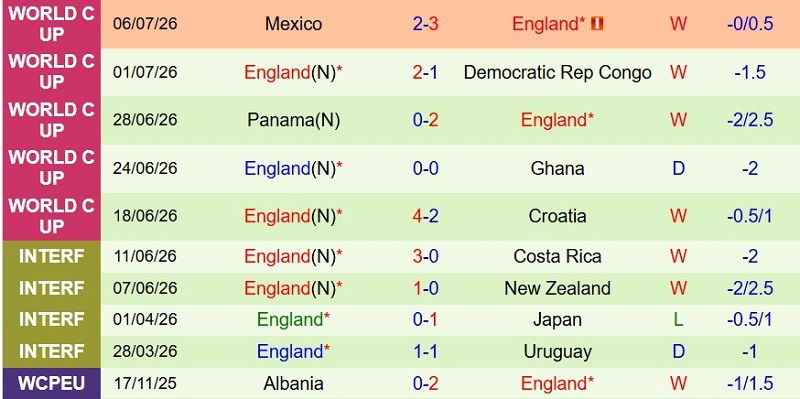Screen dimensions: 800x399
Task: Open the New Zealand team link
Action: (x=557, y=288)
